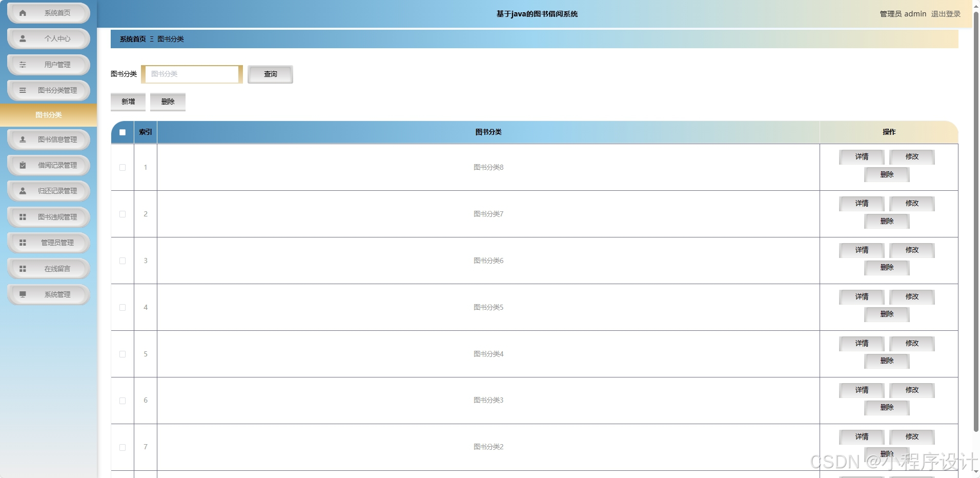Click the 图书分类 column header
This screenshot has height=478, width=980.
[488, 132]
